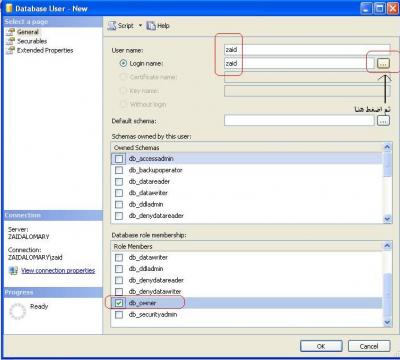Click the Certificate name disabled input field
This screenshot has height=360, width=400.
click(x=307, y=77)
